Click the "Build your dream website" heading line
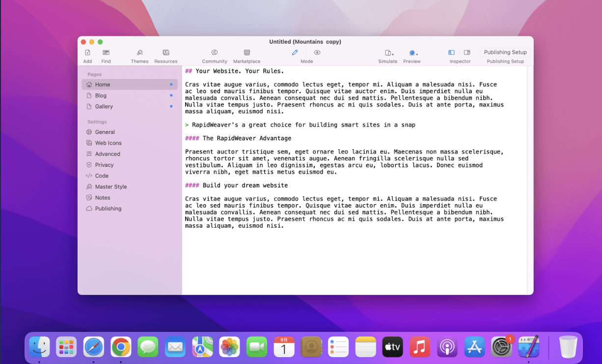This screenshot has height=364, width=602. pyautogui.click(x=236, y=185)
